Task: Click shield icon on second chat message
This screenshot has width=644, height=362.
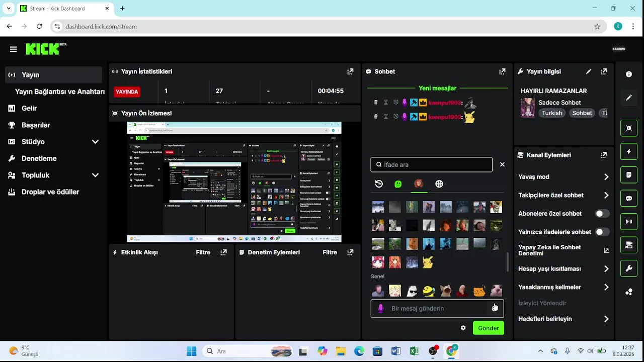Action: click(x=396, y=117)
